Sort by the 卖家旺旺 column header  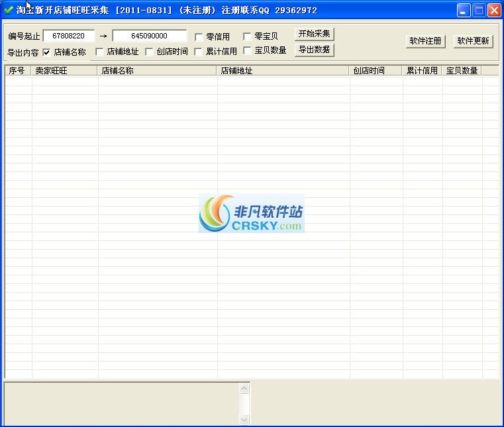(x=64, y=71)
